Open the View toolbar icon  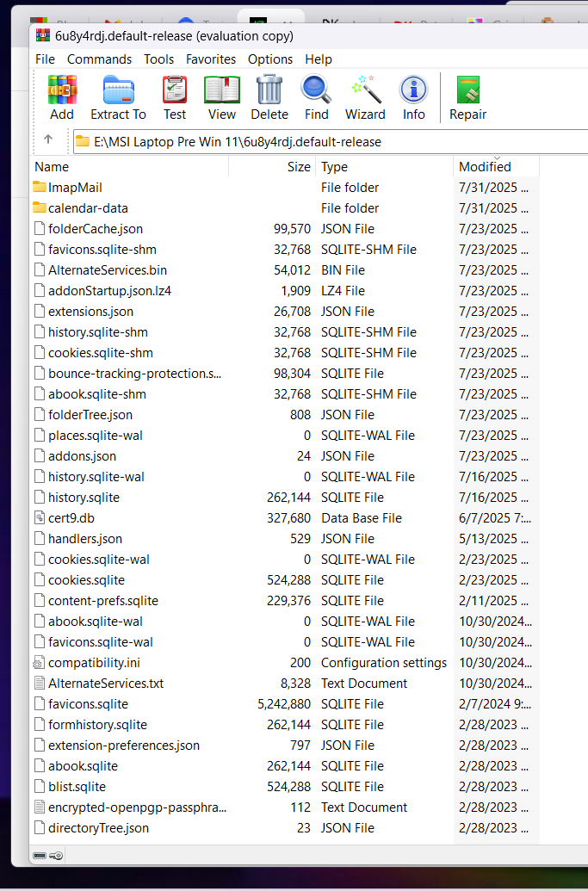click(x=221, y=90)
